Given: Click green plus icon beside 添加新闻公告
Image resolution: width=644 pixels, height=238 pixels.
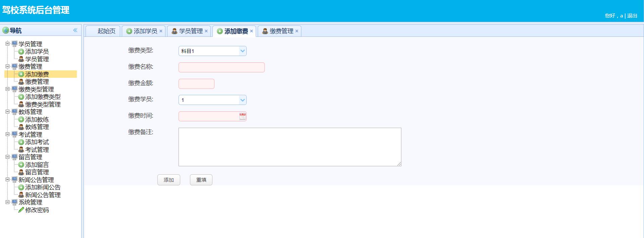Looking at the screenshot, I should tap(21, 187).
